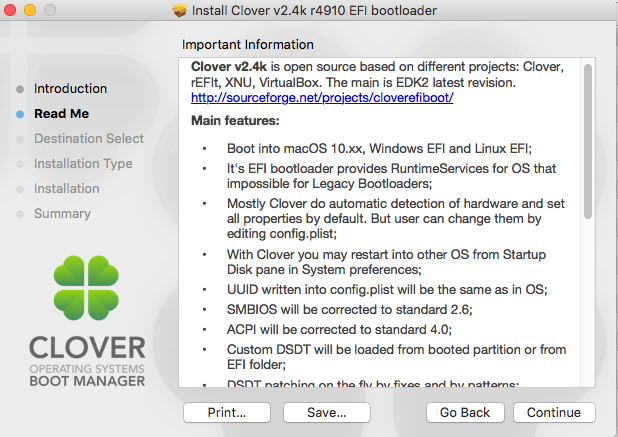Viewport: 618px width, 437px height.
Task: Open the Destination Select step label
Action: (x=89, y=139)
